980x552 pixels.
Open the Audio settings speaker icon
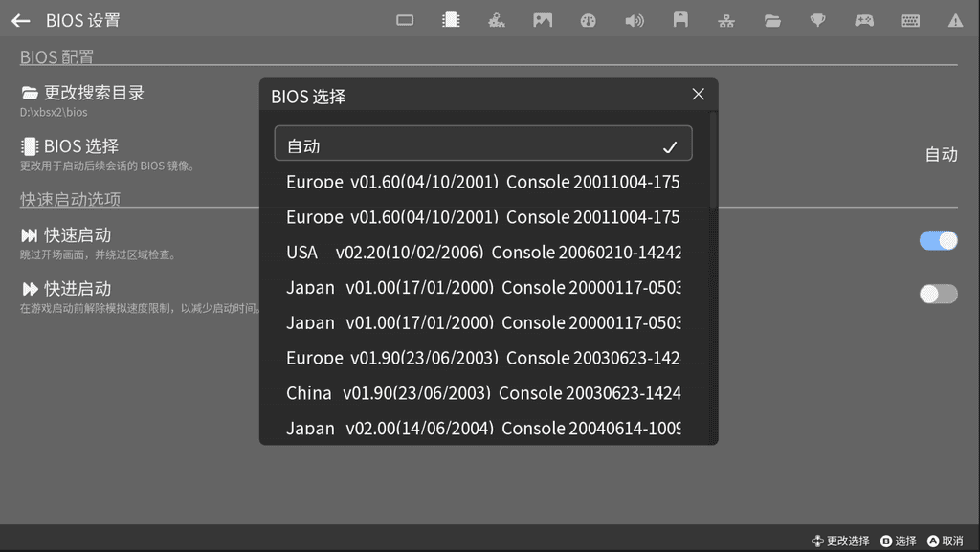coord(635,21)
